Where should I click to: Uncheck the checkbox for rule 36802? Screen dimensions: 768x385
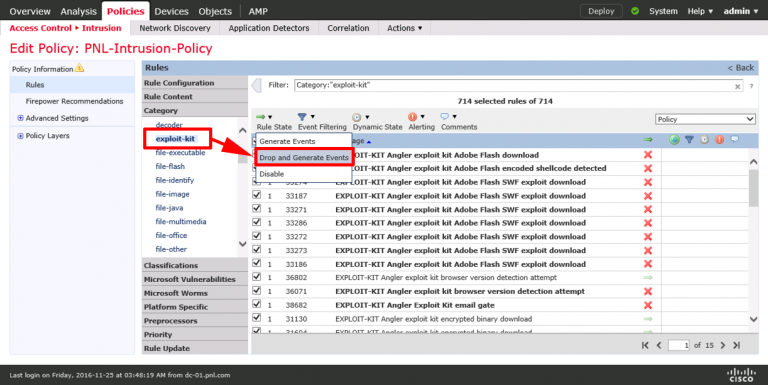click(256, 277)
